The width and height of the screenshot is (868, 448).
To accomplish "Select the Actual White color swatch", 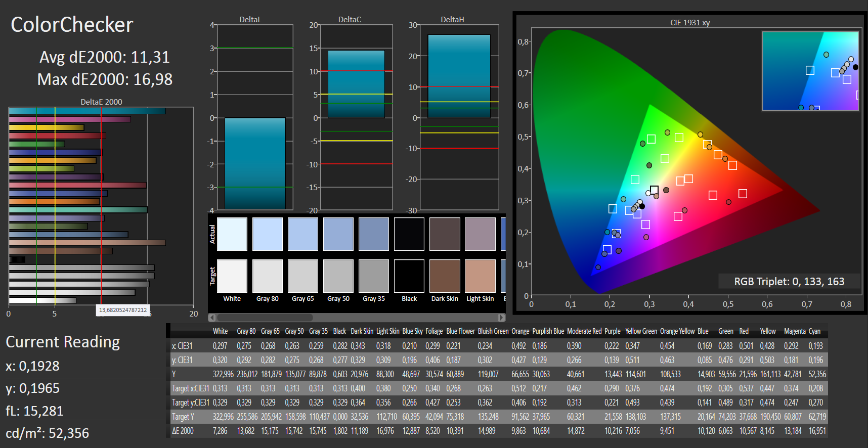I will pos(232,234).
